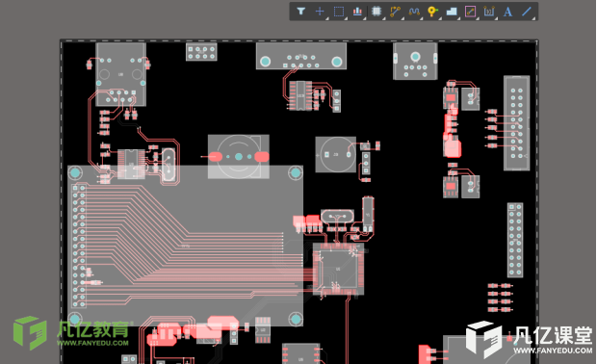
Task: Click the large LCD module footprint outline
Action: pyautogui.click(x=186, y=246)
